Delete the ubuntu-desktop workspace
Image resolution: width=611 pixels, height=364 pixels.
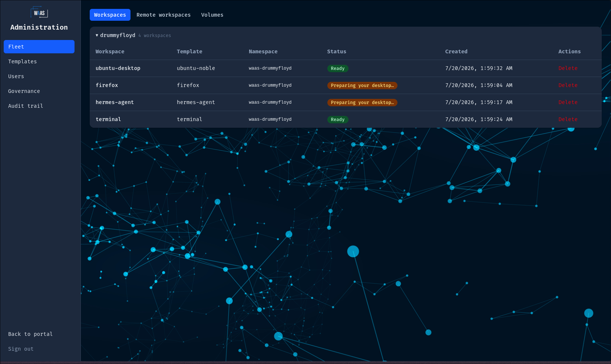568,68
